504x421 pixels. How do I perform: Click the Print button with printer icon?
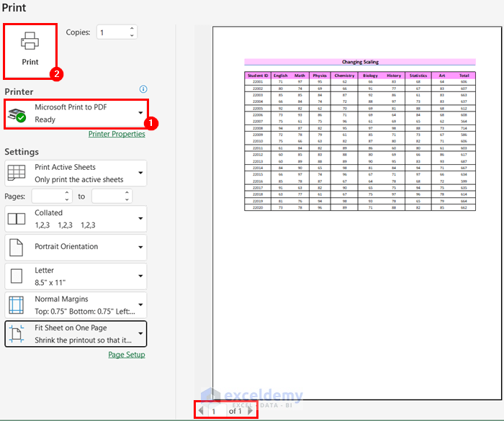point(30,51)
